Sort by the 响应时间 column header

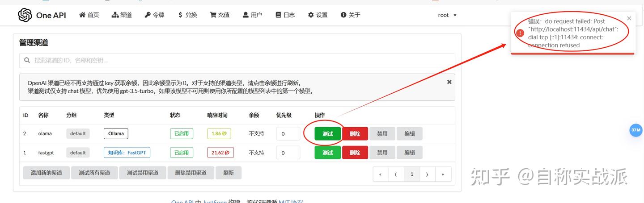pos(217,115)
